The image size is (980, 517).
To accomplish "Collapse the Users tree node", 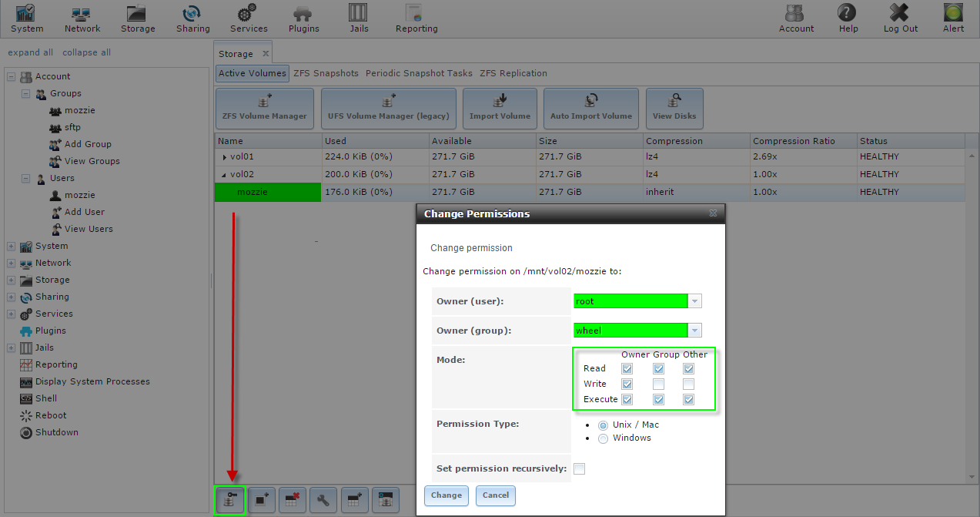I will click(x=25, y=178).
